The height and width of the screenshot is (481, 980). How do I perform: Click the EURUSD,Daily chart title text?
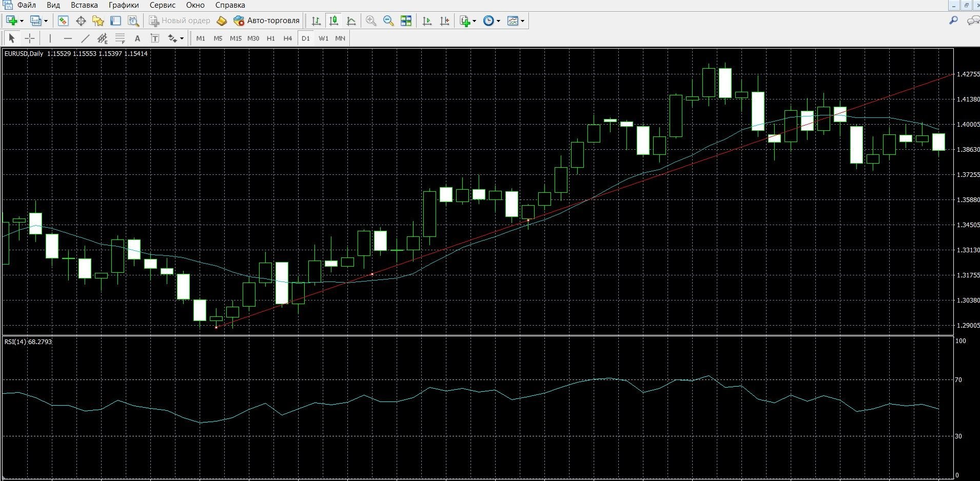pos(24,53)
